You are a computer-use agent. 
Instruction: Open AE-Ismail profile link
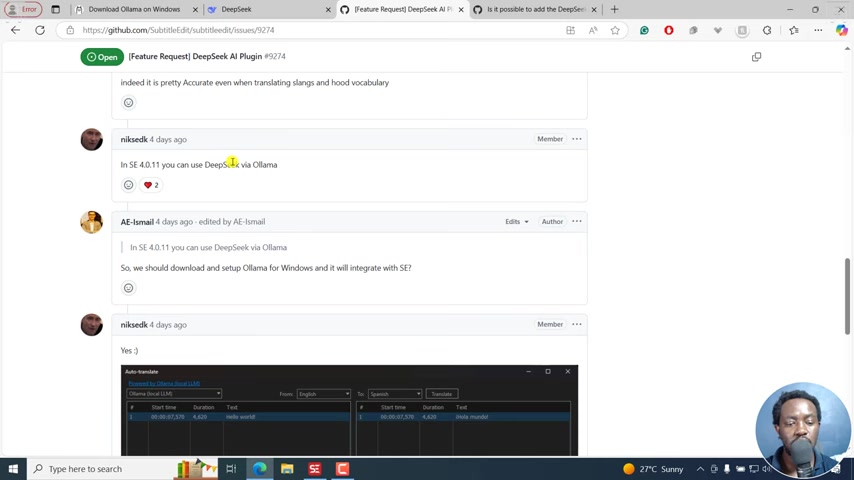pyautogui.click(x=137, y=222)
